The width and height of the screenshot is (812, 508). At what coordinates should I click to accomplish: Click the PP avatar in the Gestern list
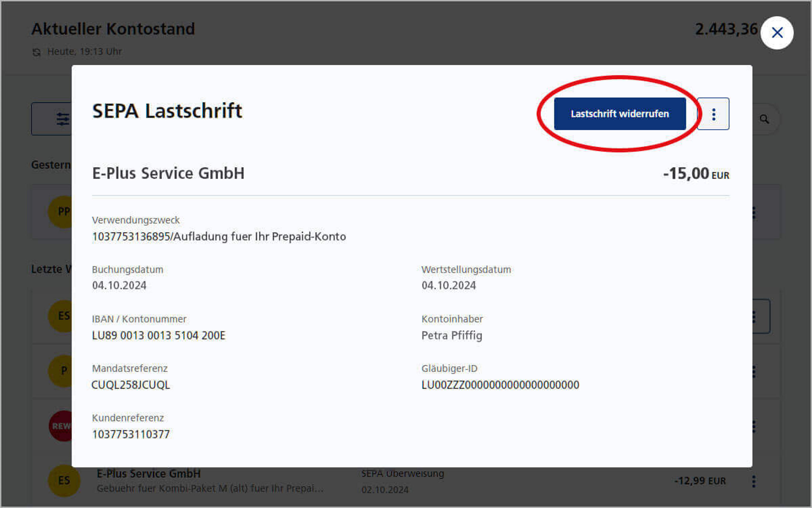pyautogui.click(x=60, y=212)
